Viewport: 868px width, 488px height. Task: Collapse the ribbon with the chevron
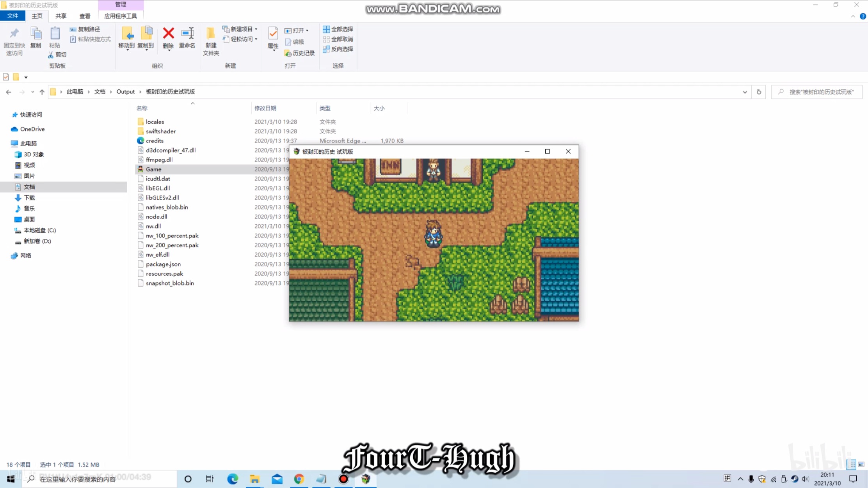853,16
